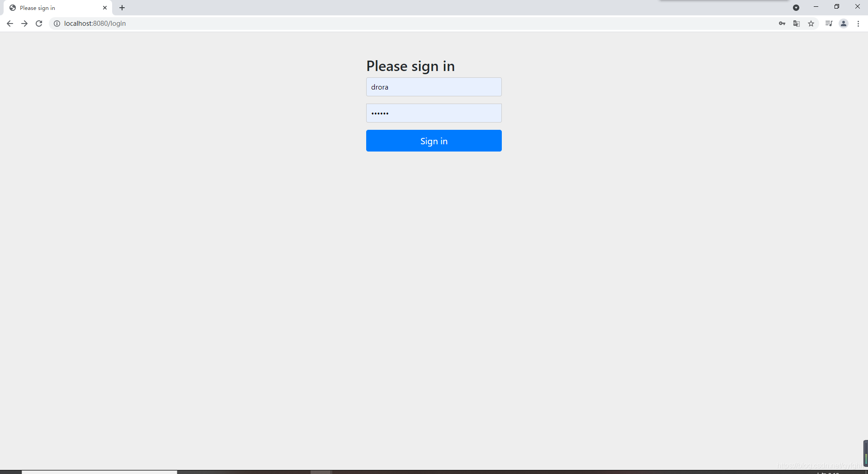This screenshot has width=868, height=474.
Task: Open a new tab with the plus button
Action: coord(122,8)
